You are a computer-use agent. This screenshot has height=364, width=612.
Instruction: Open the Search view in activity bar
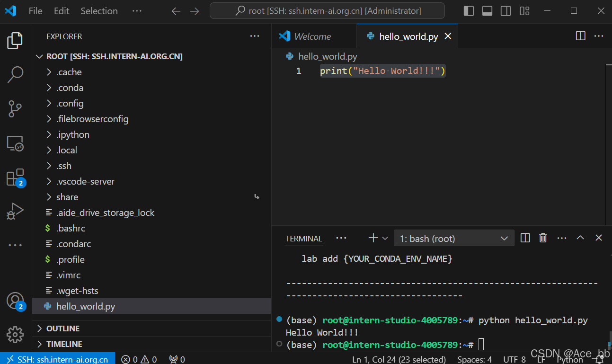click(x=15, y=74)
